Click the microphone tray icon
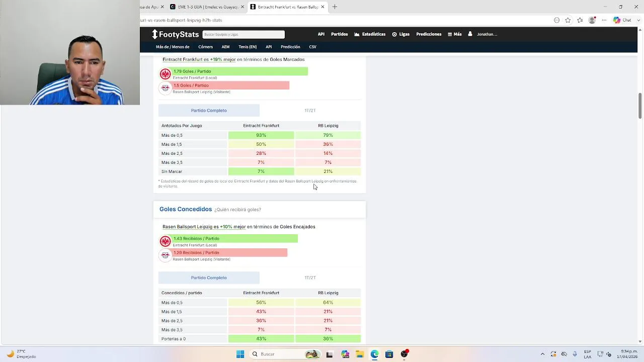Screen dimensions: 644x362 tap(575, 354)
